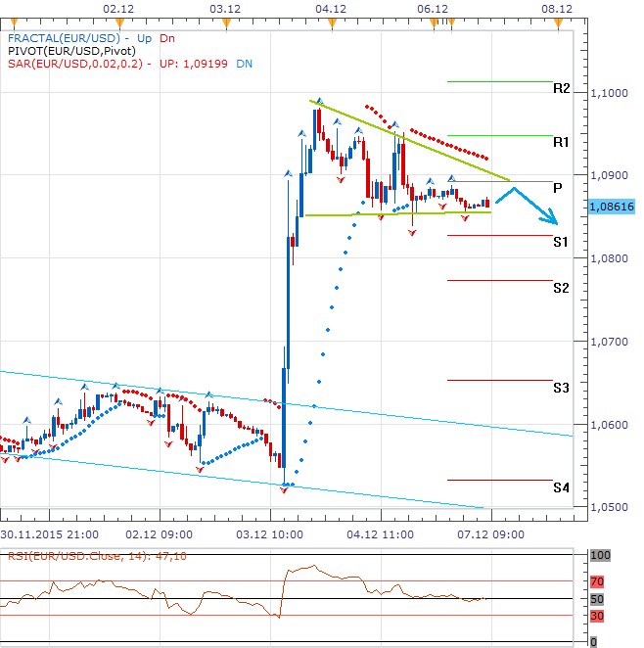644x648 pixels.
Task: Select the R1 pivot resistance label
Action: 561,142
